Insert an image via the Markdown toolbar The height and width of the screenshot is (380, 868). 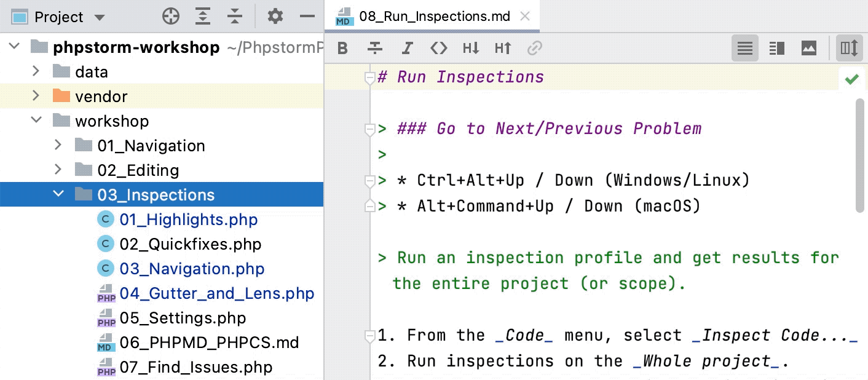click(x=808, y=48)
